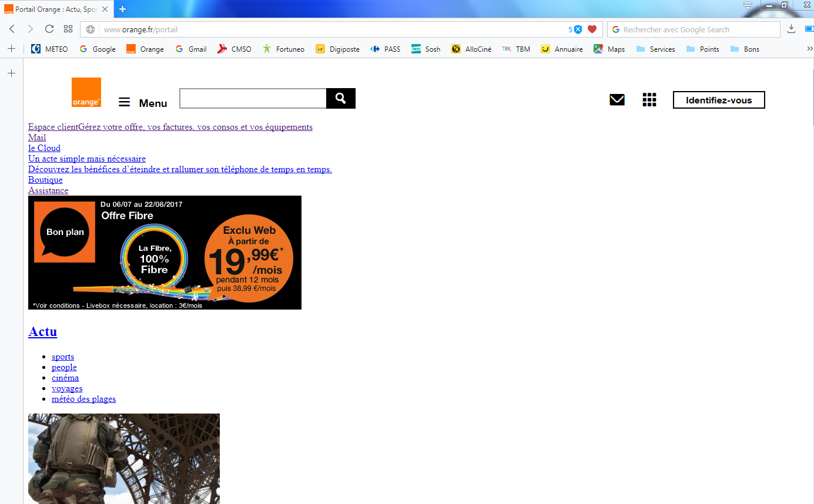Add a bookmark with the bookmarks bar plus
Viewport: 814px width, 504px height.
pyautogui.click(x=11, y=49)
